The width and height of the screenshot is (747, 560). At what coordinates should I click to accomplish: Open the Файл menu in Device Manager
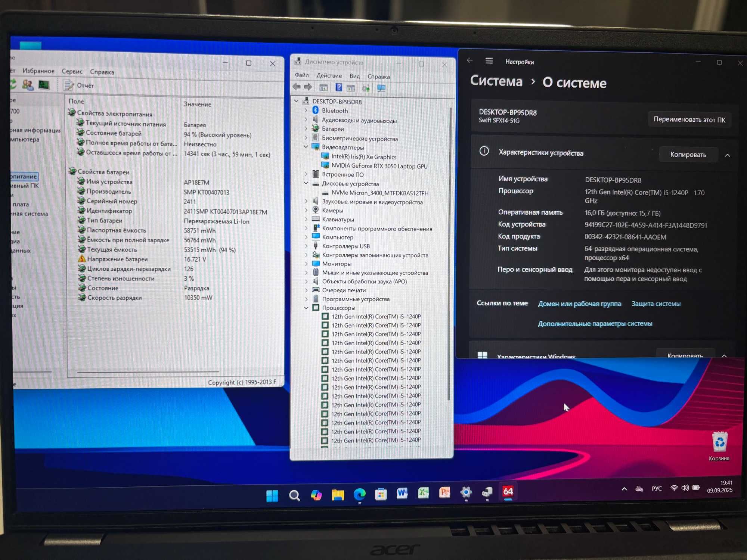tap(302, 75)
